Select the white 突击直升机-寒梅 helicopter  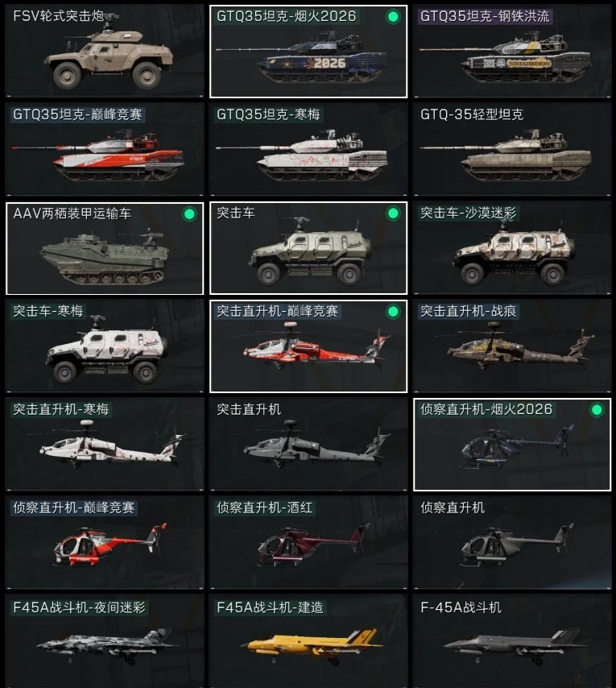(x=105, y=445)
